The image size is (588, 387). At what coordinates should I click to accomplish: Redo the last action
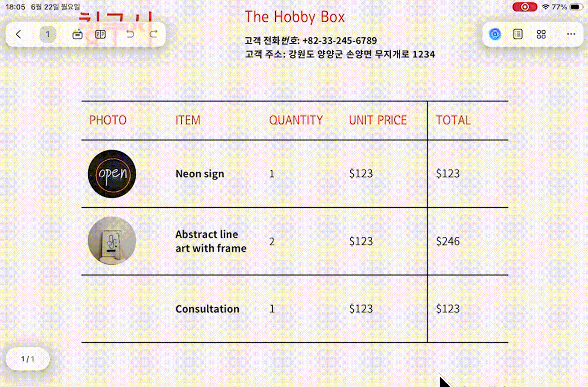click(x=153, y=34)
